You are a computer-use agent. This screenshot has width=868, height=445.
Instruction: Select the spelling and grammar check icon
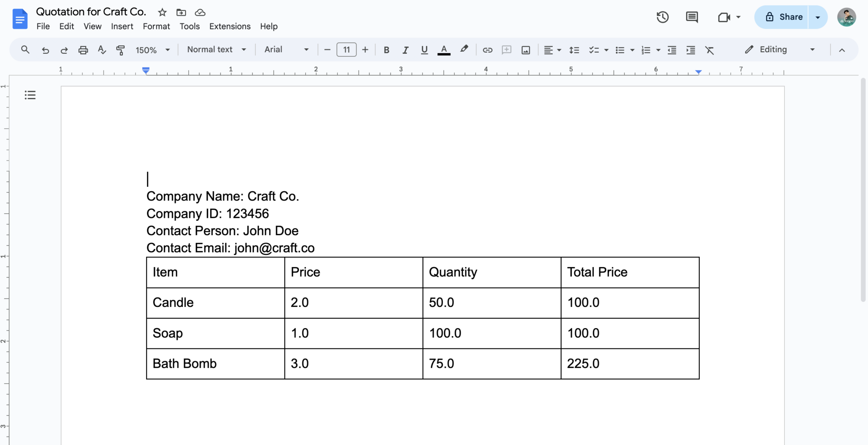tap(101, 50)
